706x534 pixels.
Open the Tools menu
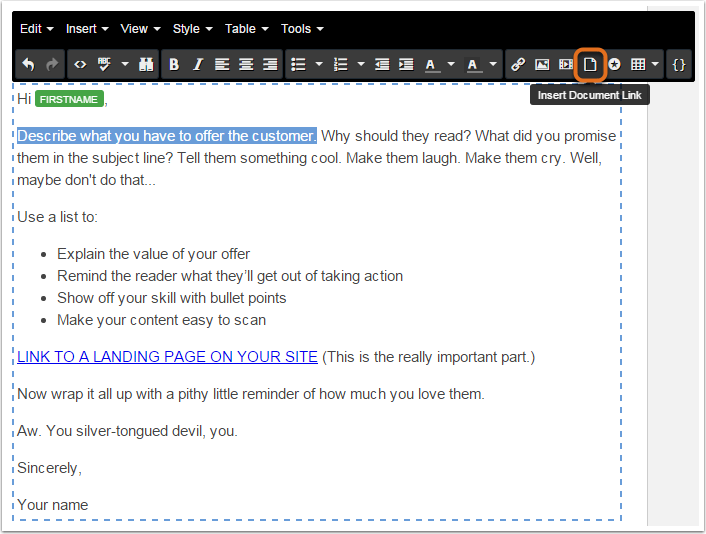coord(302,29)
